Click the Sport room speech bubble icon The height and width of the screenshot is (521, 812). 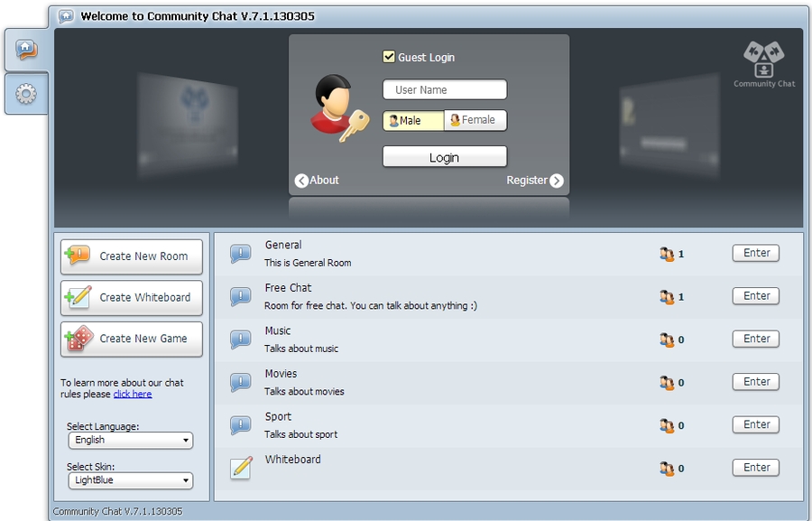tap(240, 425)
